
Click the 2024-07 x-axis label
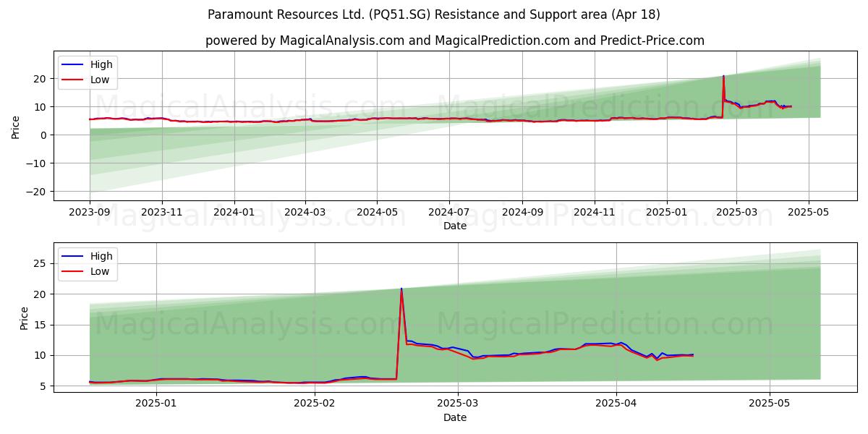point(448,213)
